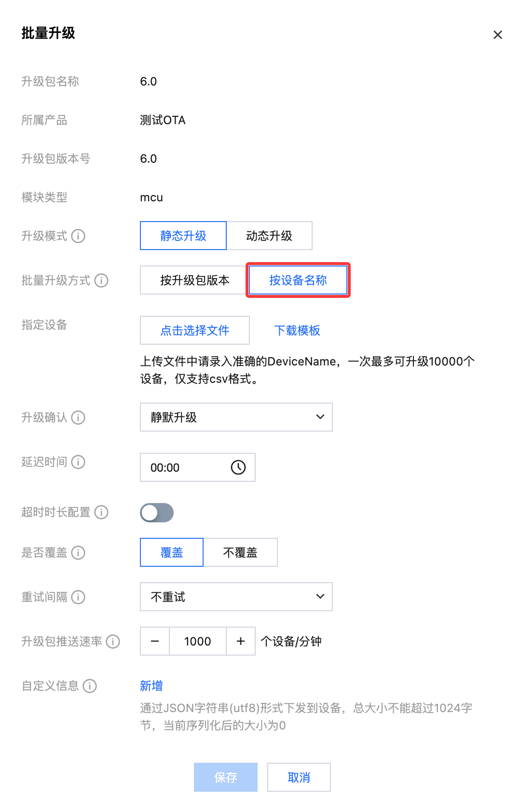Click info icon beside 延迟时间 label
Viewport: 521px width, 812px height.
tap(78, 462)
